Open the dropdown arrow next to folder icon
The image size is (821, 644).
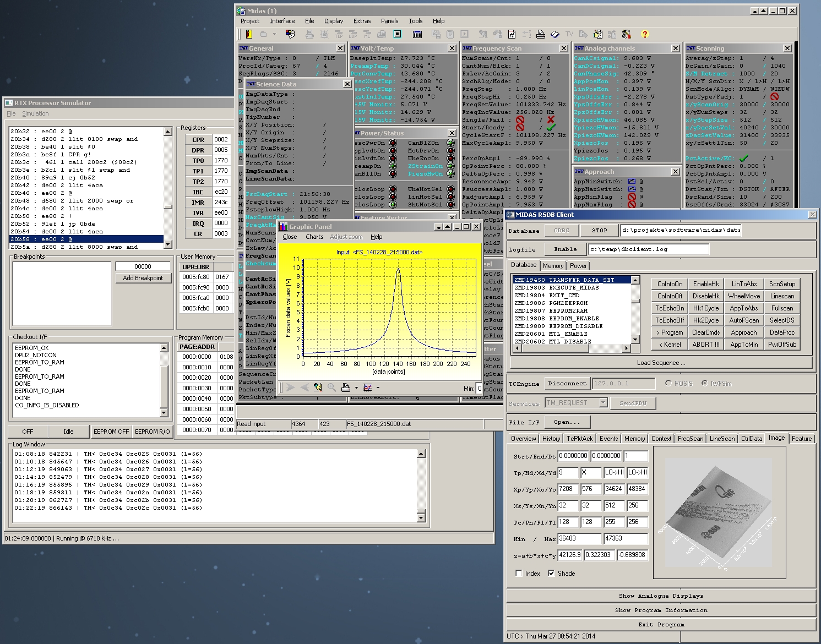(274, 34)
